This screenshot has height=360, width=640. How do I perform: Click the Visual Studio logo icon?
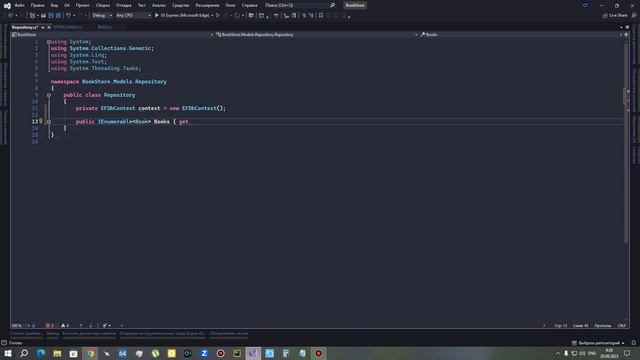tap(7, 5)
